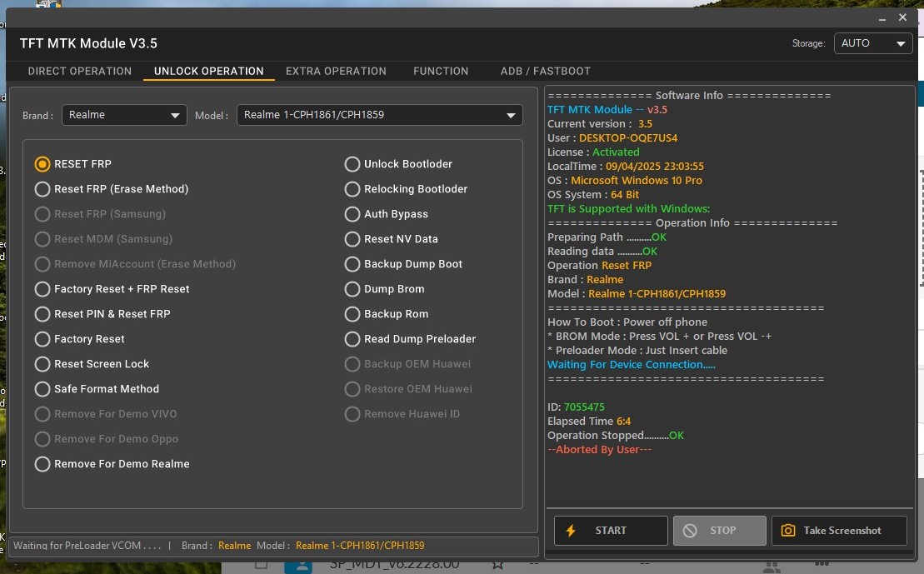This screenshot has width=924, height=574.
Task: Switch to UNLOCK OPERATION tab
Action: coord(208,72)
